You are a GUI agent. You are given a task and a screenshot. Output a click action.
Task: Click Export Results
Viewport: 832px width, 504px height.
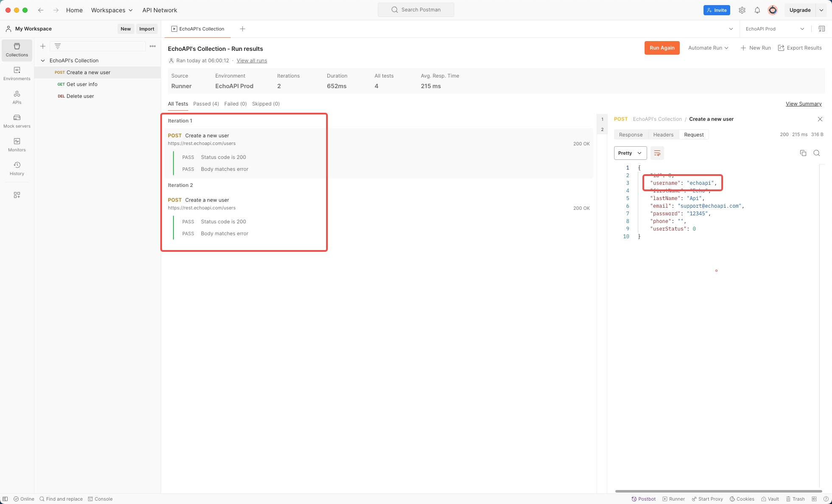(x=800, y=48)
